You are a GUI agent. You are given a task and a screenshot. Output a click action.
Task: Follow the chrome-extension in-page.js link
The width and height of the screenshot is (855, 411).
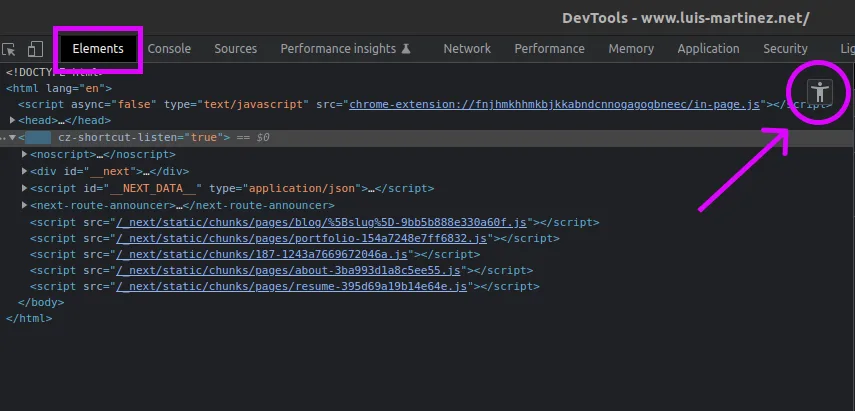coord(555,104)
